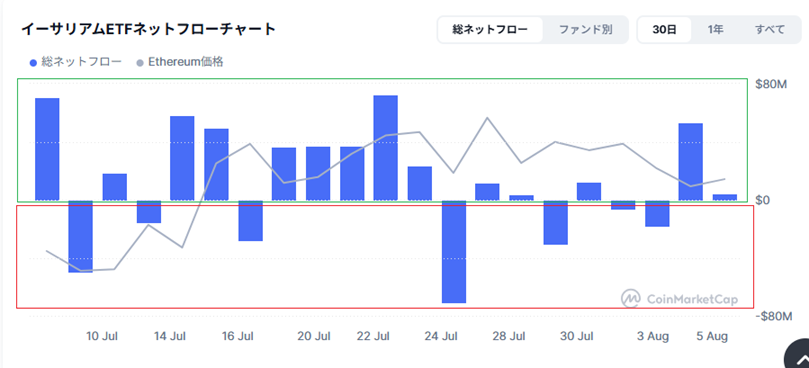This screenshot has height=368, width=809.
Task: Select the 30日 time range
Action: [664, 29]
